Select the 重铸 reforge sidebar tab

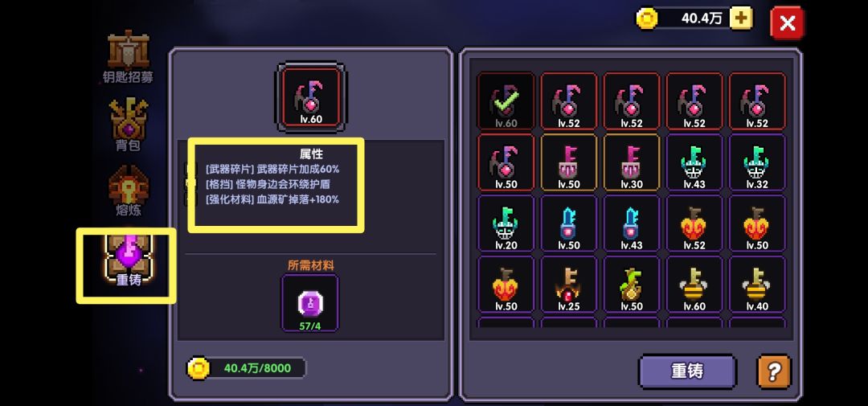128,260
